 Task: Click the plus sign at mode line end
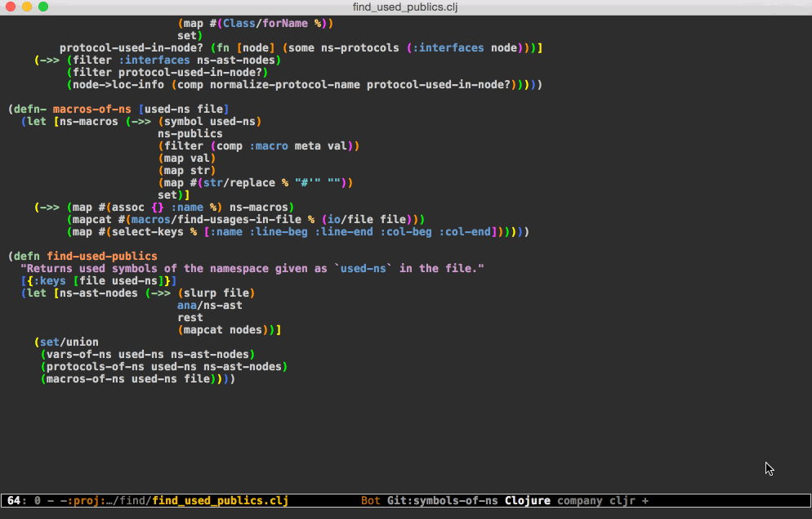pos(645,500)
